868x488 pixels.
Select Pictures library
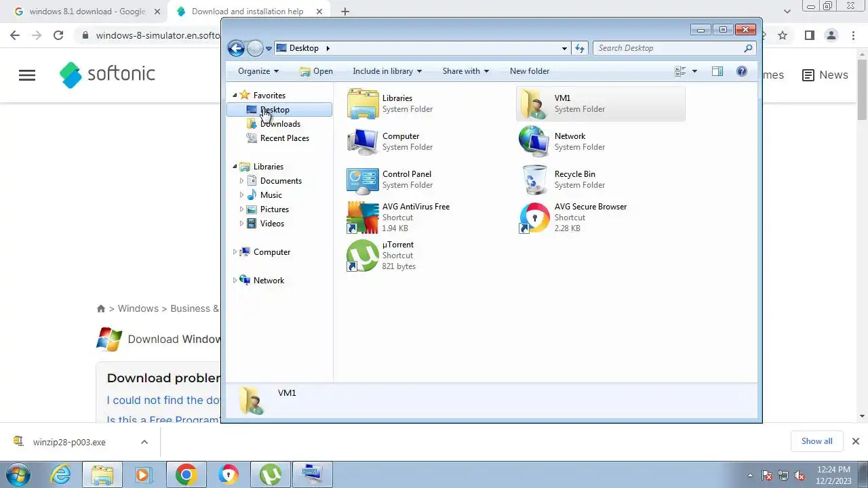point(274,209)
